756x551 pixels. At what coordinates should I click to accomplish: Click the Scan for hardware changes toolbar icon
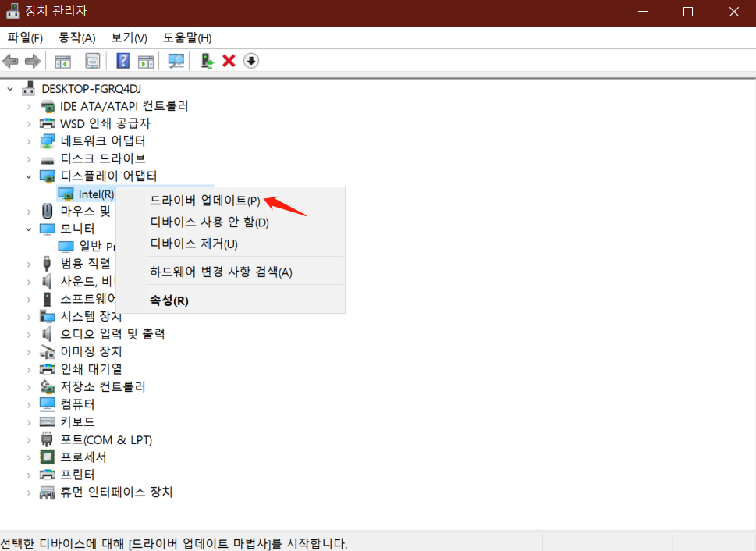pyautogui.click(x=176, y=61)
